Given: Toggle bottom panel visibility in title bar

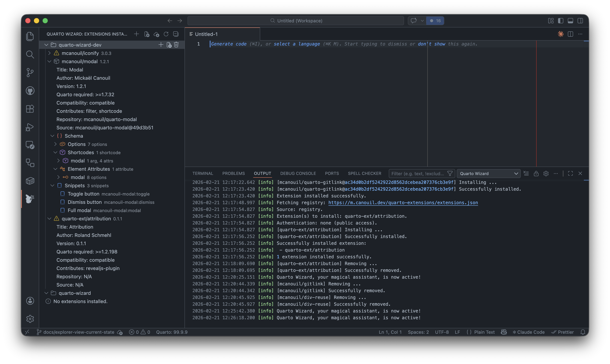Looking at the screenshot, I should coord(570,21).
